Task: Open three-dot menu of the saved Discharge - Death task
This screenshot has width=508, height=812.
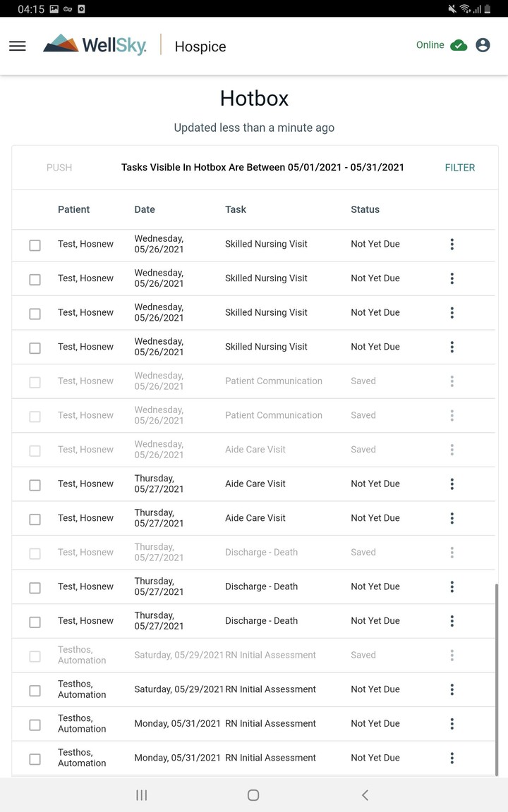Action: [x=452, y=553]
